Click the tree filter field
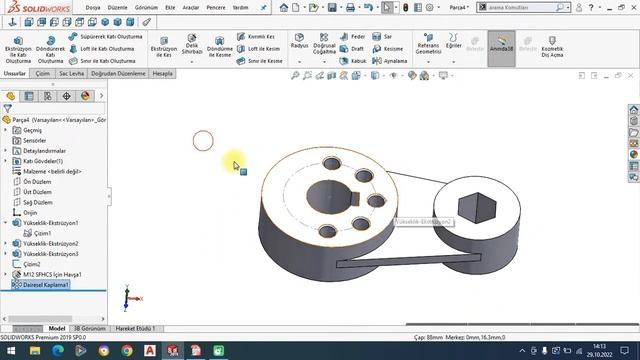The width and height of the screenshot is (640, 360). click(x=58, y=109)
